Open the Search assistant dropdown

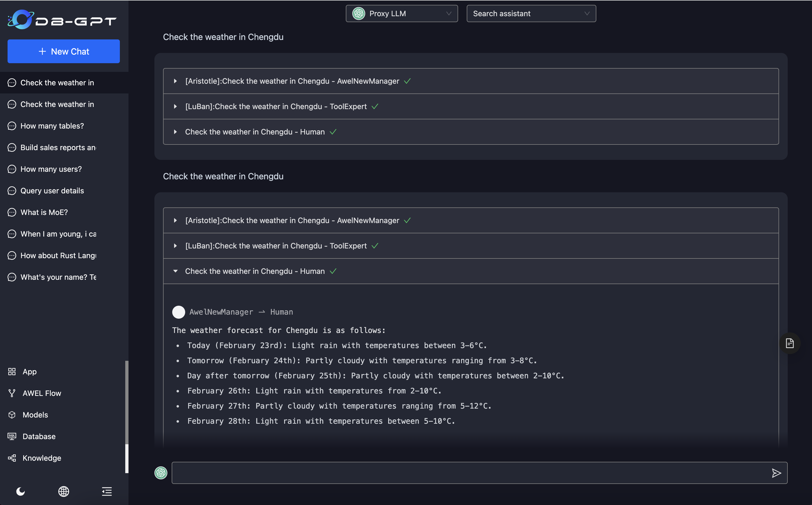pyautogui.click(x=531, y=13)
